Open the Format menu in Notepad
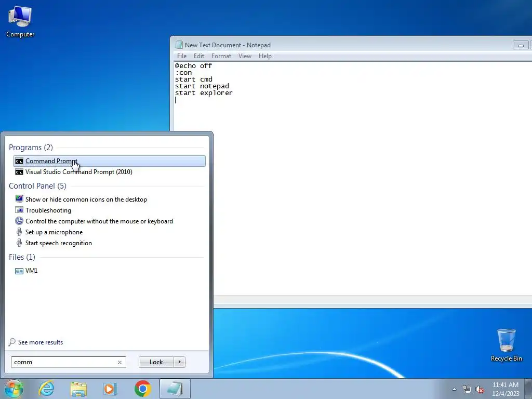532x399 pixels. [221, 56]
